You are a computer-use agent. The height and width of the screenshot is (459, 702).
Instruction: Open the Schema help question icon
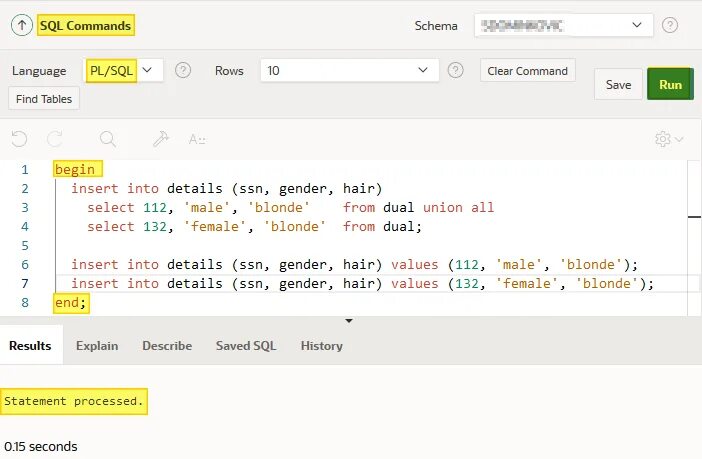tap(670, 25)
